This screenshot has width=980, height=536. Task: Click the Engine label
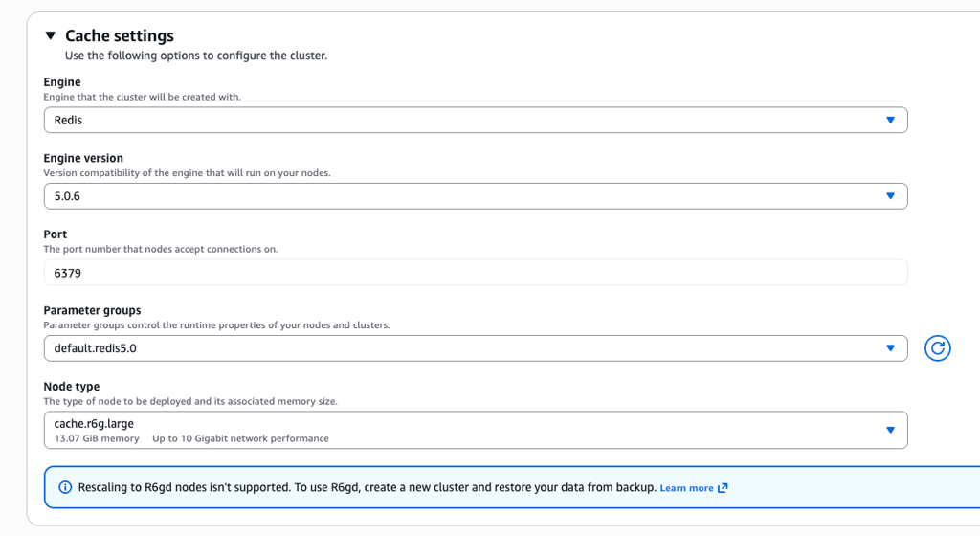[62, 82]
